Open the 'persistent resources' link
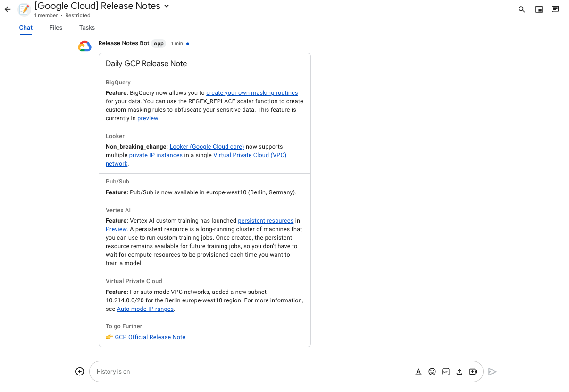 [x=266, y=221]
